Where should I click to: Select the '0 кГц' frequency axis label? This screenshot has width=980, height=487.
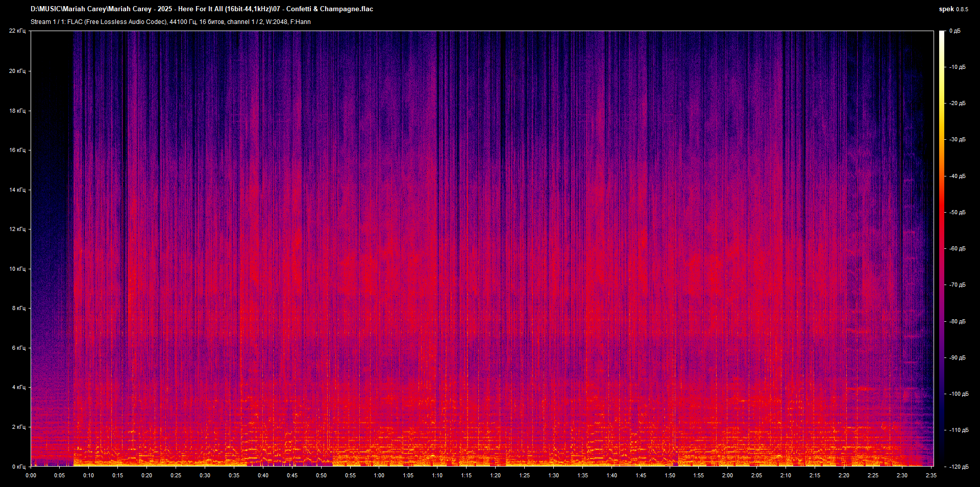19,467
